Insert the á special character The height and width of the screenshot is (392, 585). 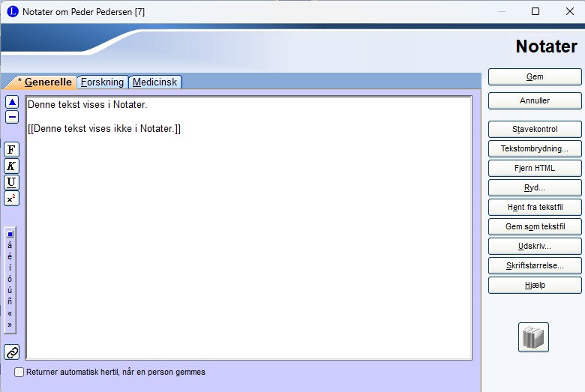pyautogui.click(x=10, y=245)
